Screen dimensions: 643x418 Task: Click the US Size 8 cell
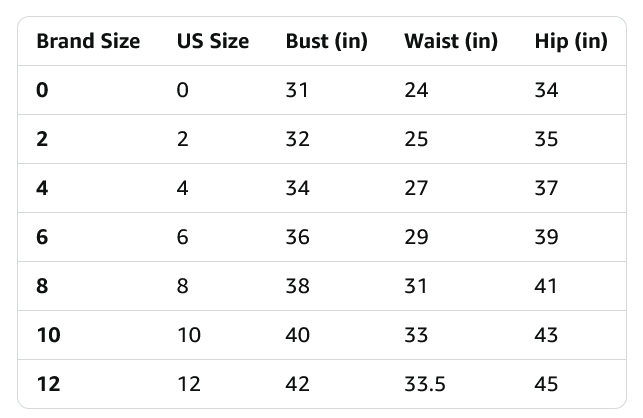(182, 286)
